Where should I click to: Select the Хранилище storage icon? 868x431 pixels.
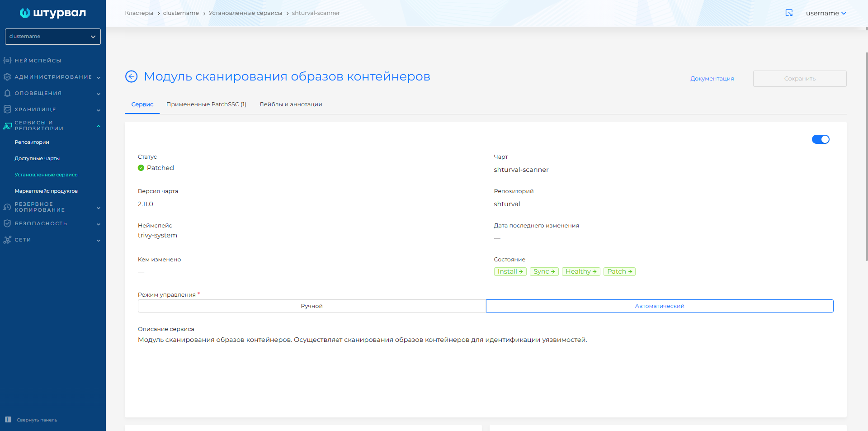point(7,109)
